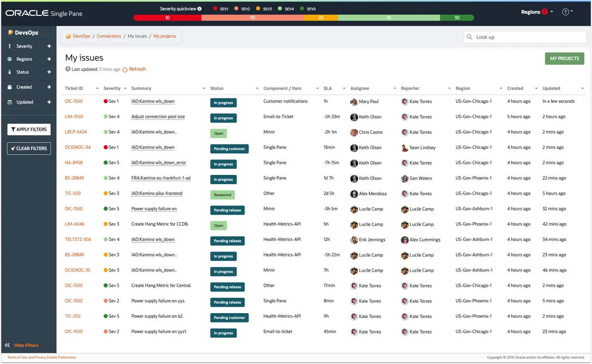
Task: Expand Regions filter with plus icon
Action: point(49,59)
